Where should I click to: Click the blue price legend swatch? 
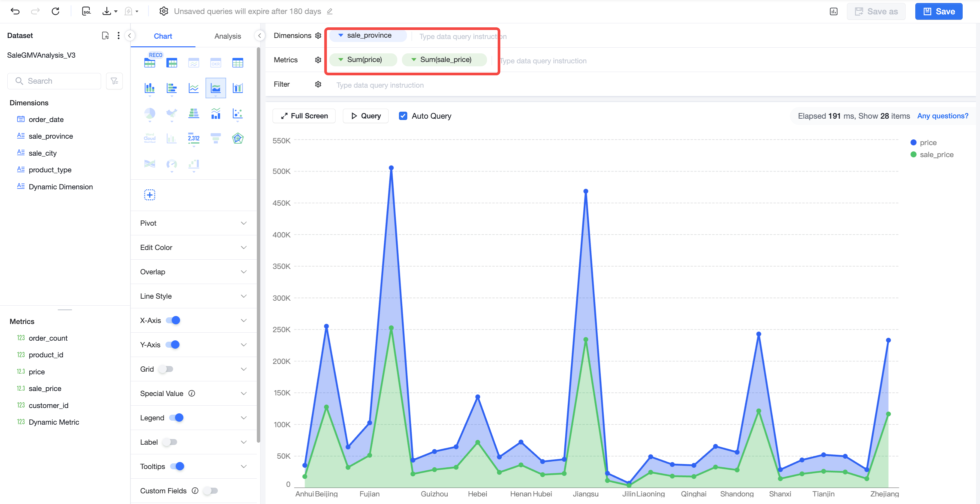[913, 143]
